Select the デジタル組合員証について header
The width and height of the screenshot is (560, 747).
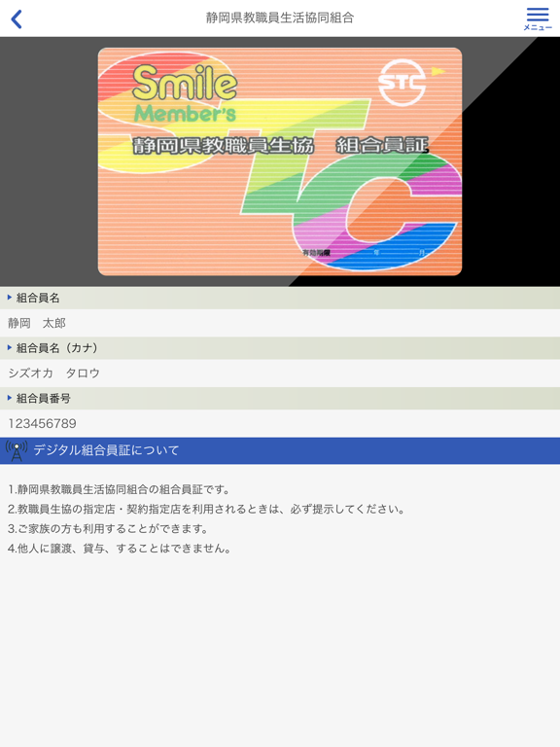(x=280, y=450)
